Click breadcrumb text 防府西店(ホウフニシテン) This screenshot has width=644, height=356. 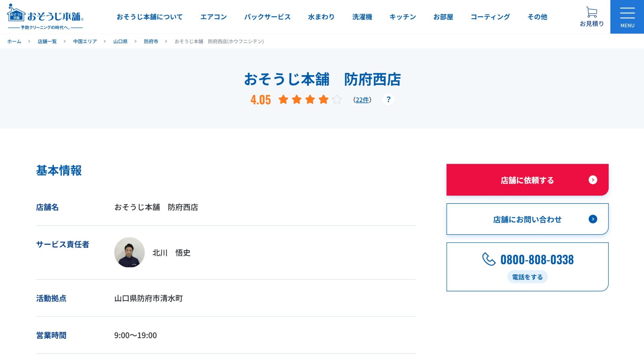[236, 41]
